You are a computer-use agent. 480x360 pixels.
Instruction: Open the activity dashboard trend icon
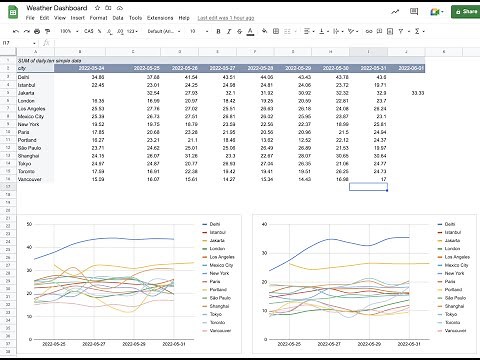[x=395, y=12]
